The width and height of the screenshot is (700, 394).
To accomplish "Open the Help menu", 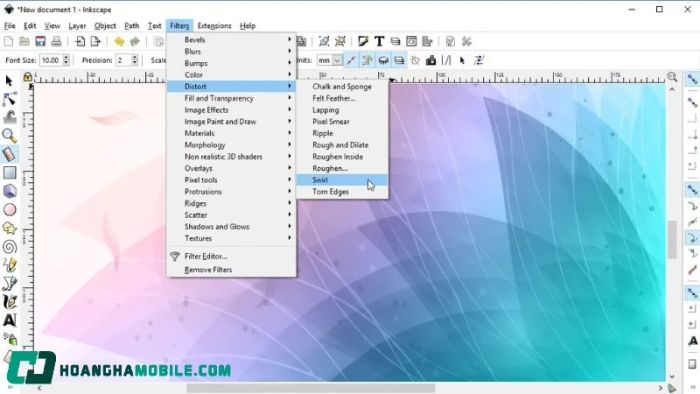I will (x=247, y=26).
